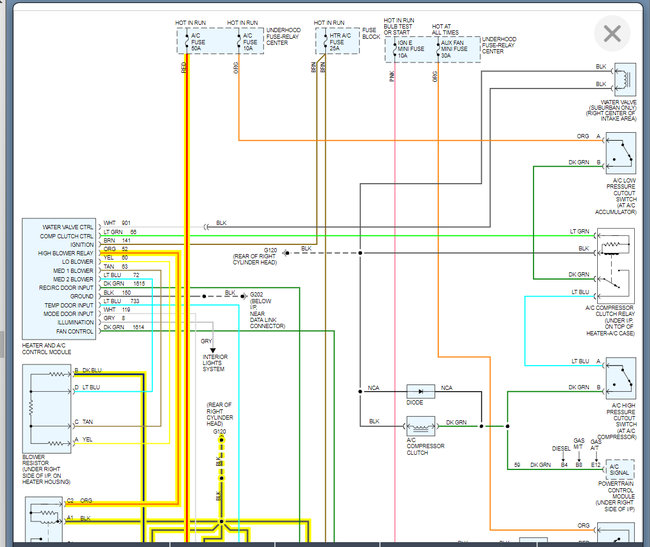Click the 'LT GRN 66' wire label
Image resolution: width=650 pixels, height=547 pixels.
(x=119, y=232)
